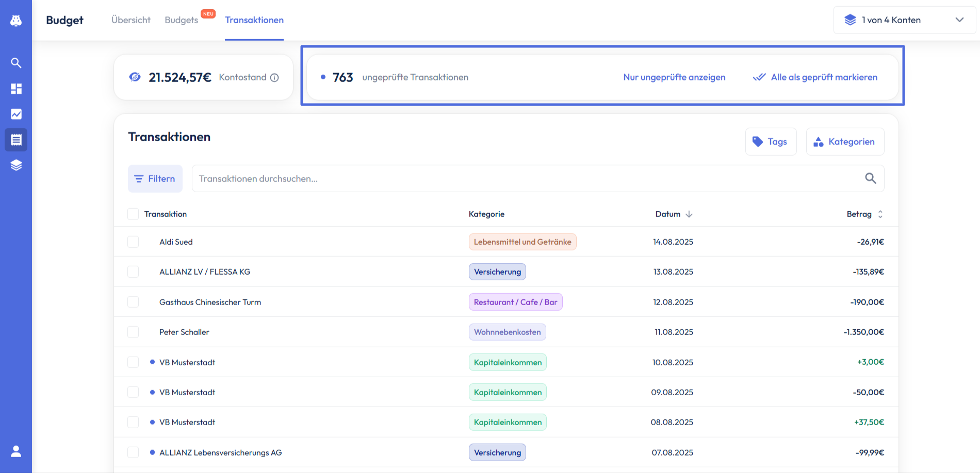
Task: Mark all as checked via Alle als geprüft markieren
Action: (815, 77)
